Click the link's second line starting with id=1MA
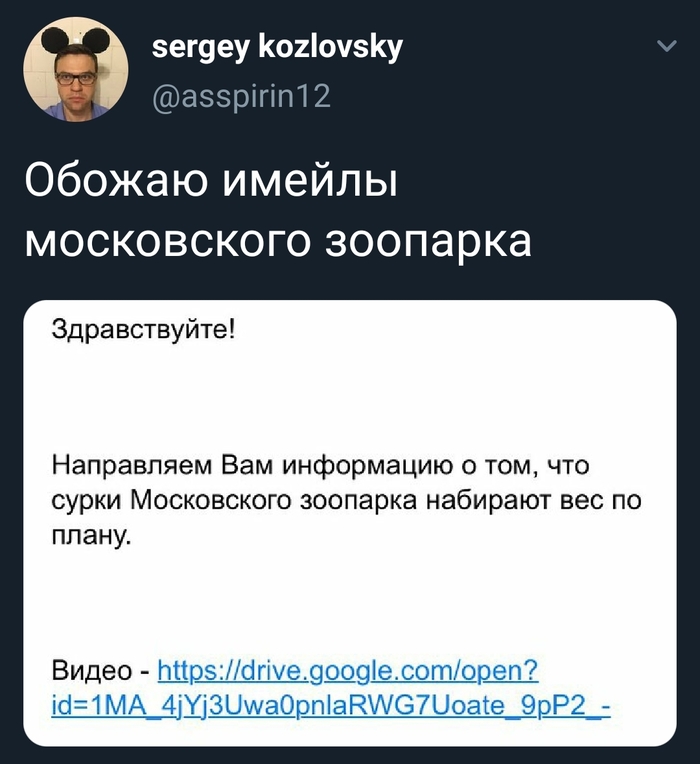The width and height of the screenshot is (700, 764). 329,707
